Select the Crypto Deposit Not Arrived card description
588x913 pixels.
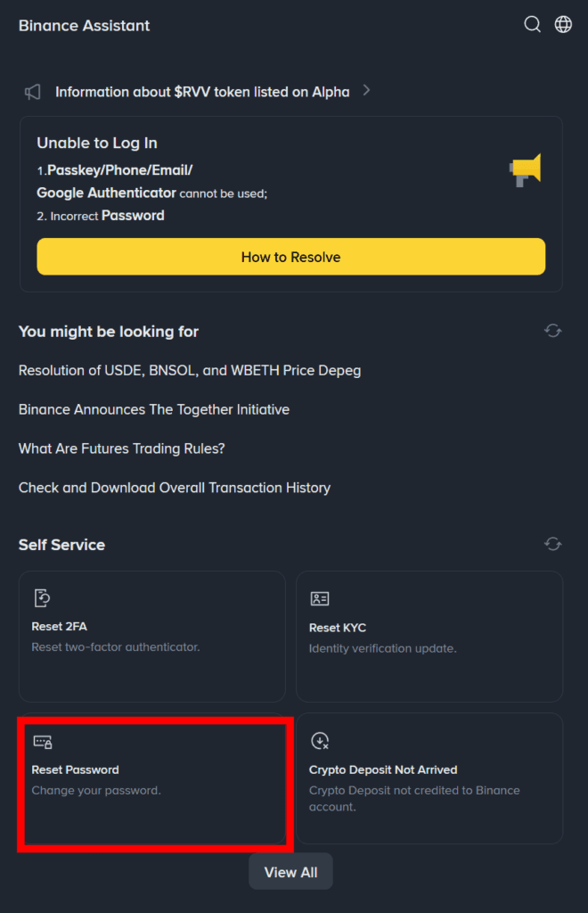point(414,798)
